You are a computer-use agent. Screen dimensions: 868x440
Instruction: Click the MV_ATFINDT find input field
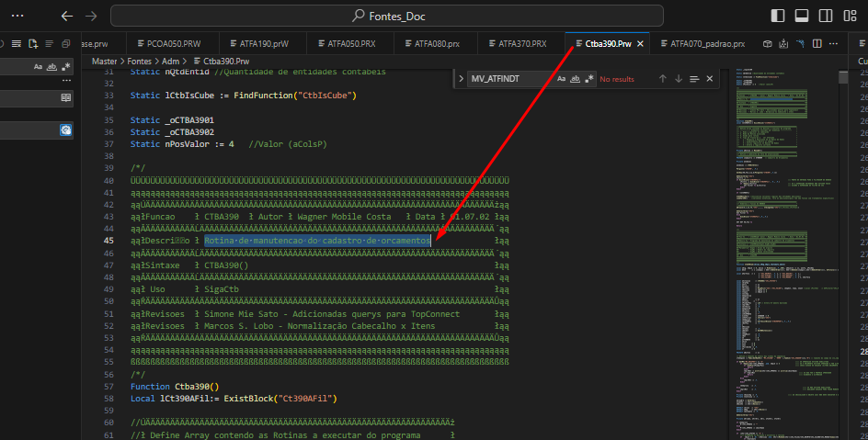pos(511,79)
